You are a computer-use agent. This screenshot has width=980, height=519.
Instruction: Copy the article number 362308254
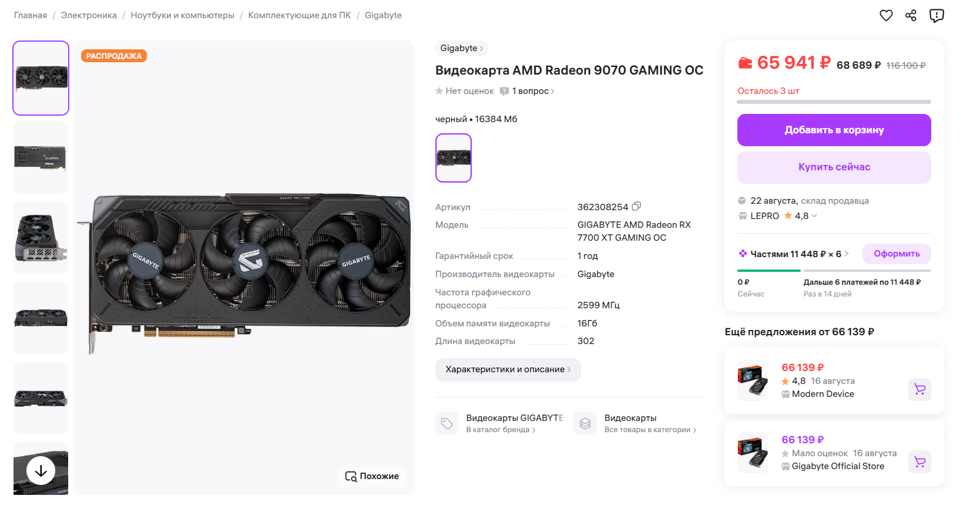(x=636, y=207)
